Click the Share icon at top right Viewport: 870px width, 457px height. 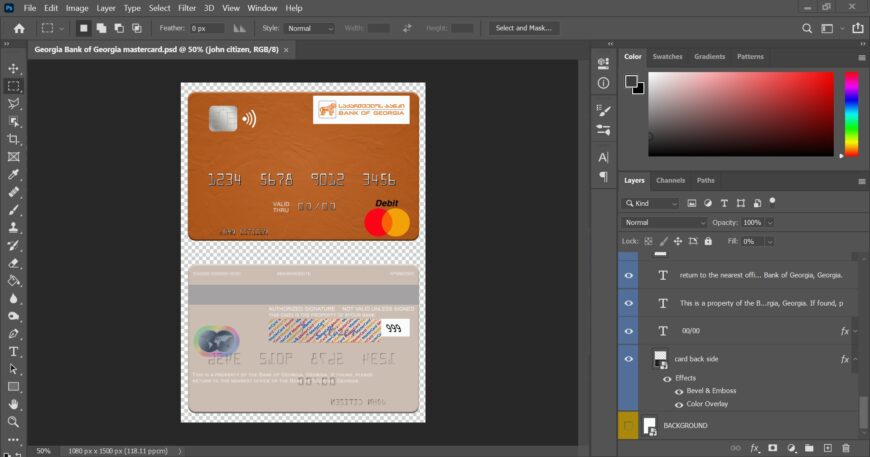click(858, 28)
